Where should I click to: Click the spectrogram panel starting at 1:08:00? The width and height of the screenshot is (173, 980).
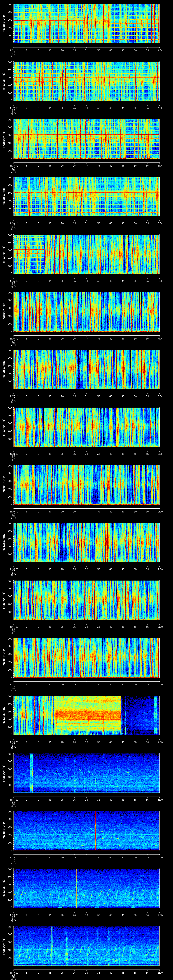[x=87, y=427]
